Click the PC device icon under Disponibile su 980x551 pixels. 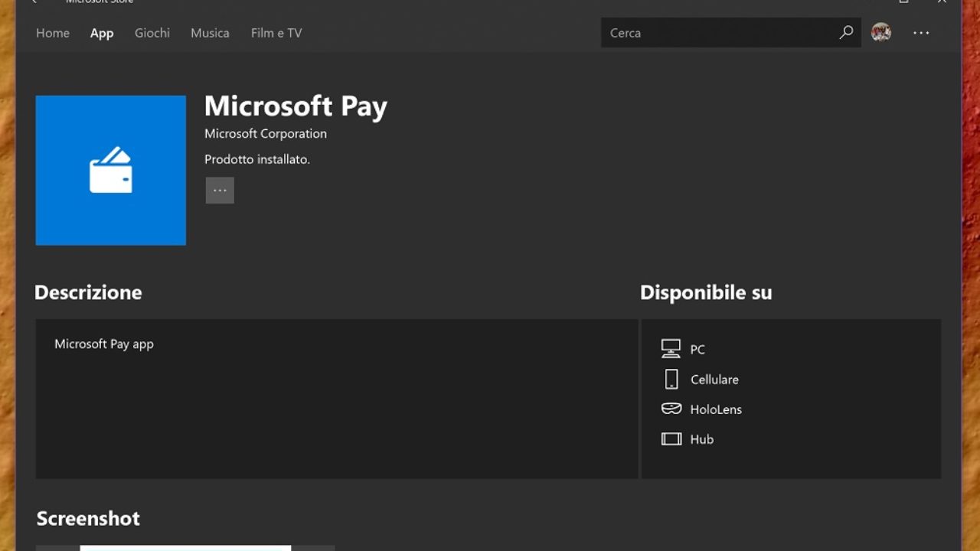click(670, 348)
